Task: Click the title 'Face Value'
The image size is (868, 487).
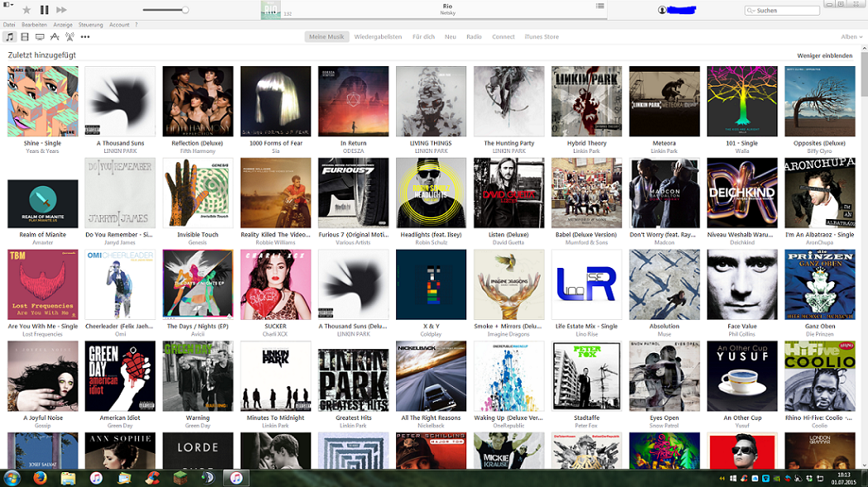Action: coord(742,327)
